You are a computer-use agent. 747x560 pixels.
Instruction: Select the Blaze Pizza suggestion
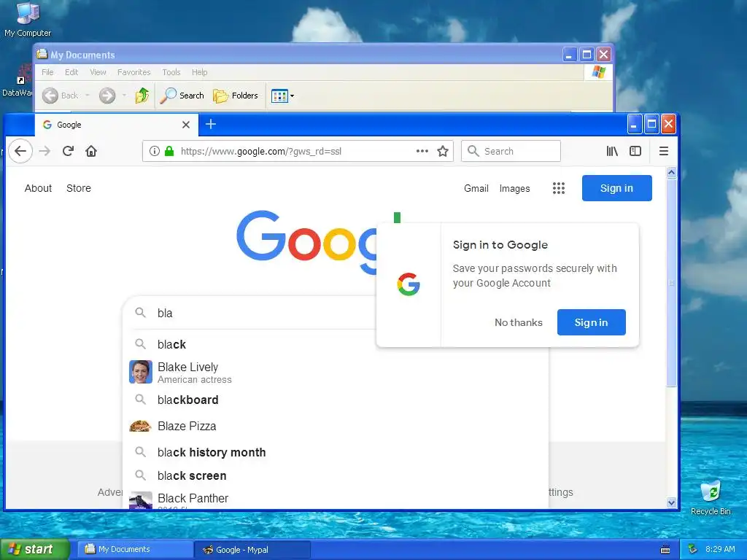[336, 426]
